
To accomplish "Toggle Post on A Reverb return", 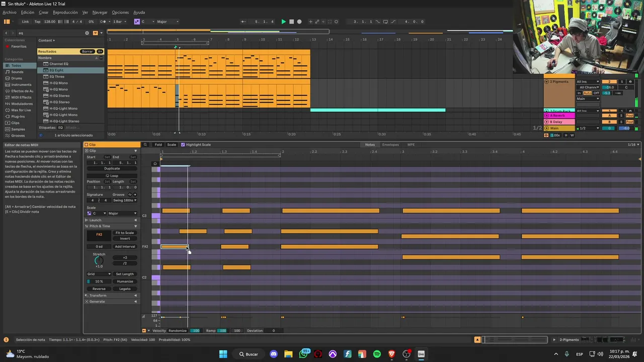I will point(629,116).
